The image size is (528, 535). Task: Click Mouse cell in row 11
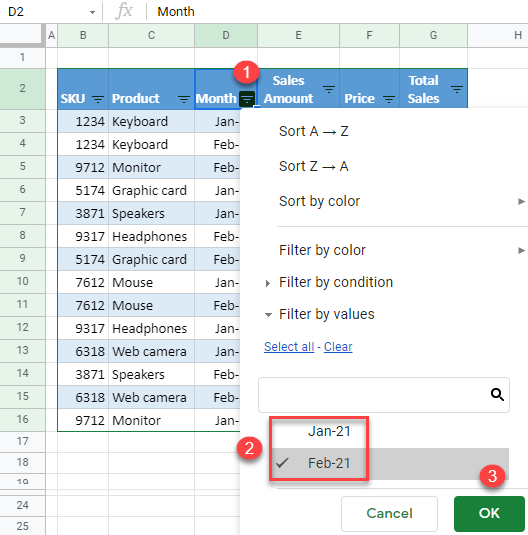[x=152, y=305]
